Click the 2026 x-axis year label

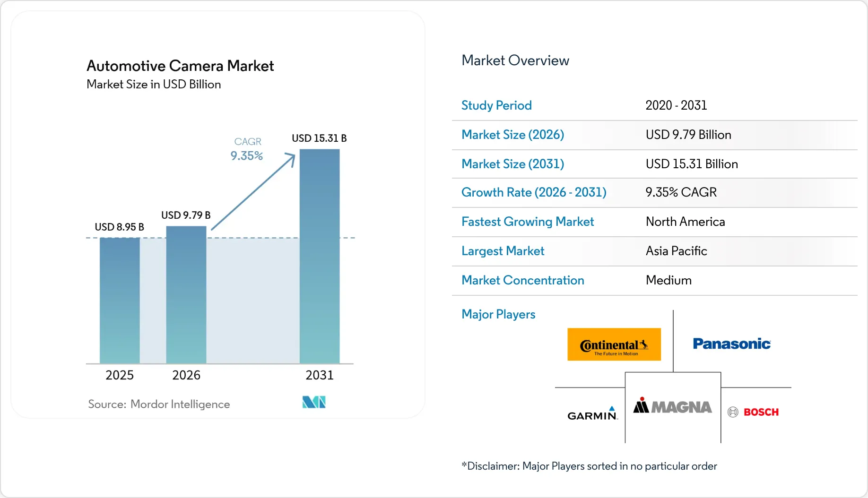(186, 375)
